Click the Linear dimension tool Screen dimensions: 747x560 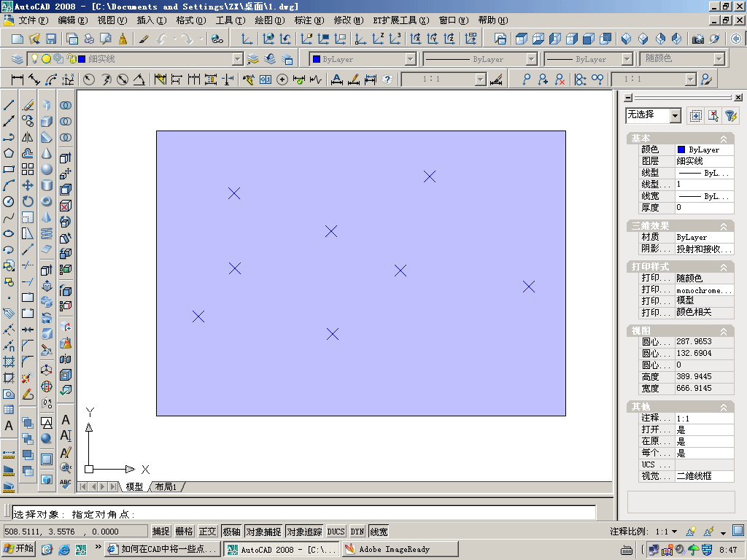[x=18, y=79]
